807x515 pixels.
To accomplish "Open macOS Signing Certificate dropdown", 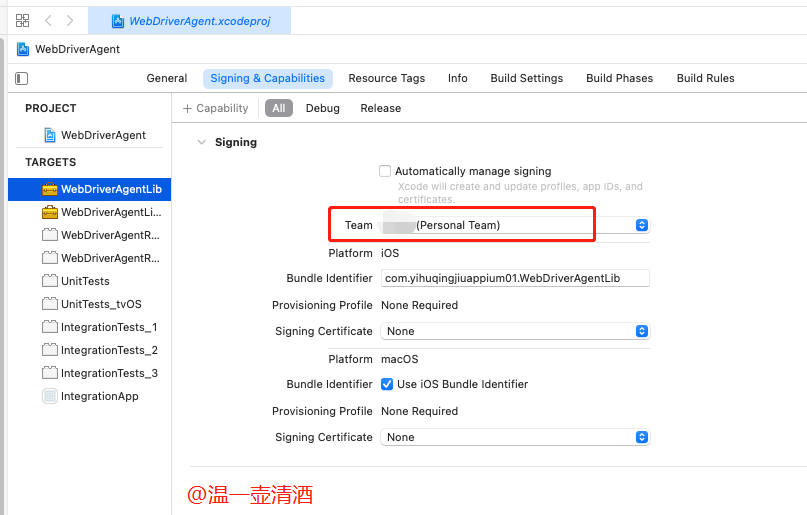I will point(515,437).
